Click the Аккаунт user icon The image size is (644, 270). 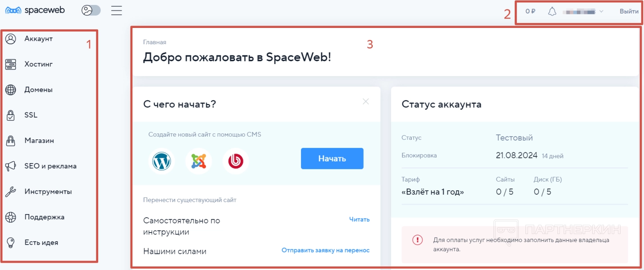coord(11,39)
